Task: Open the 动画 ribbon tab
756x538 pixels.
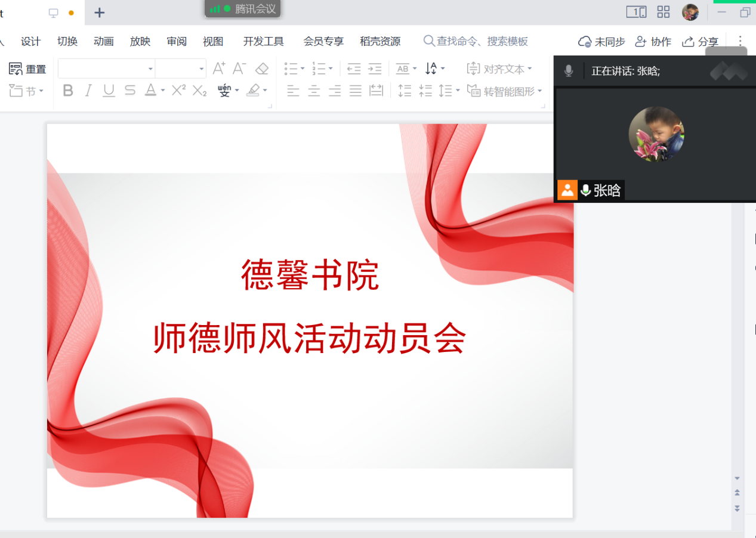Action: pos(104,41)
